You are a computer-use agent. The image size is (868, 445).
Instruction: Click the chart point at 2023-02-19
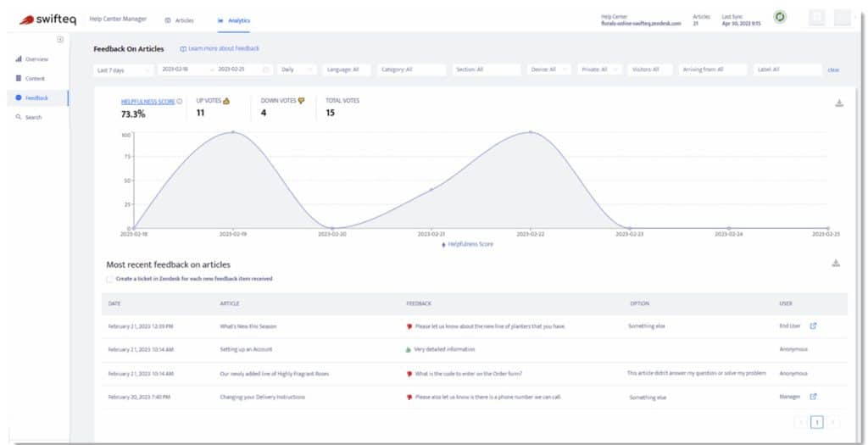click(233, 132)
